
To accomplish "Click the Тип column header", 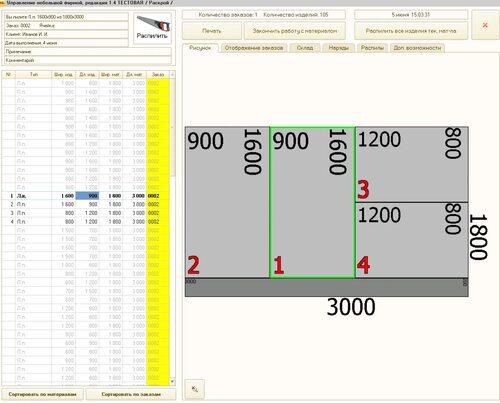I will click(34, 75).
